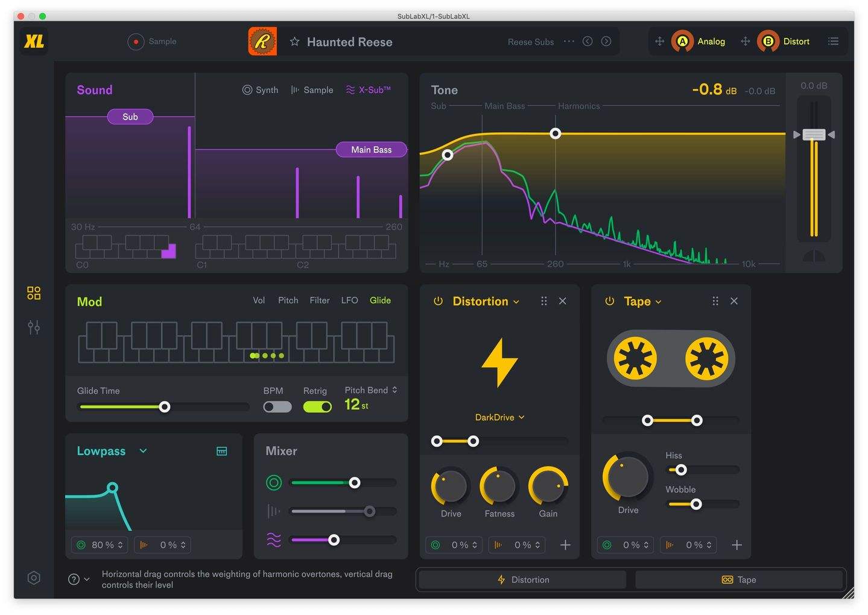Power off the Distortion effect
The height and width of the screenshot is (615, 868).
(438, 301)
